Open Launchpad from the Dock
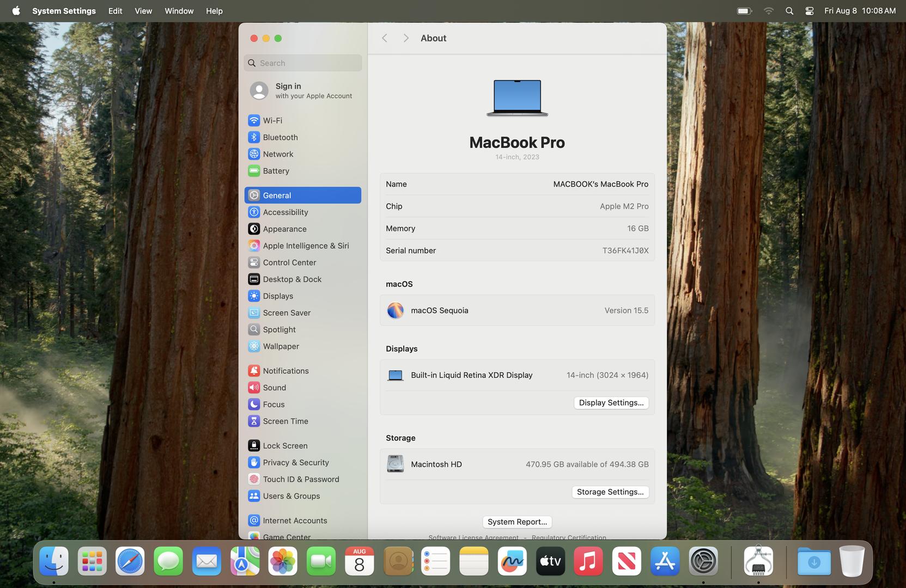Image resolution: width=906 pixels, height=588 pixels. (92, 561)
